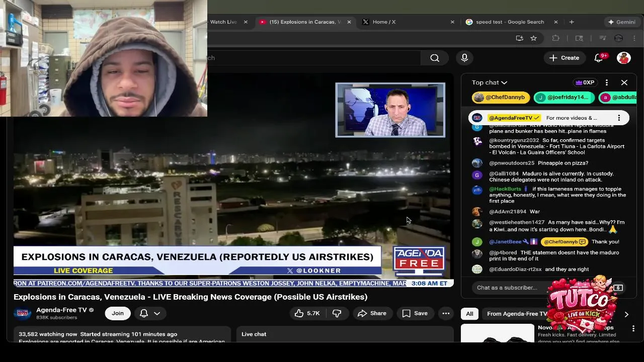Click the @joefriday14 member chip
The height and width of the screenshot is (362, 644).
tap(564, 98)
